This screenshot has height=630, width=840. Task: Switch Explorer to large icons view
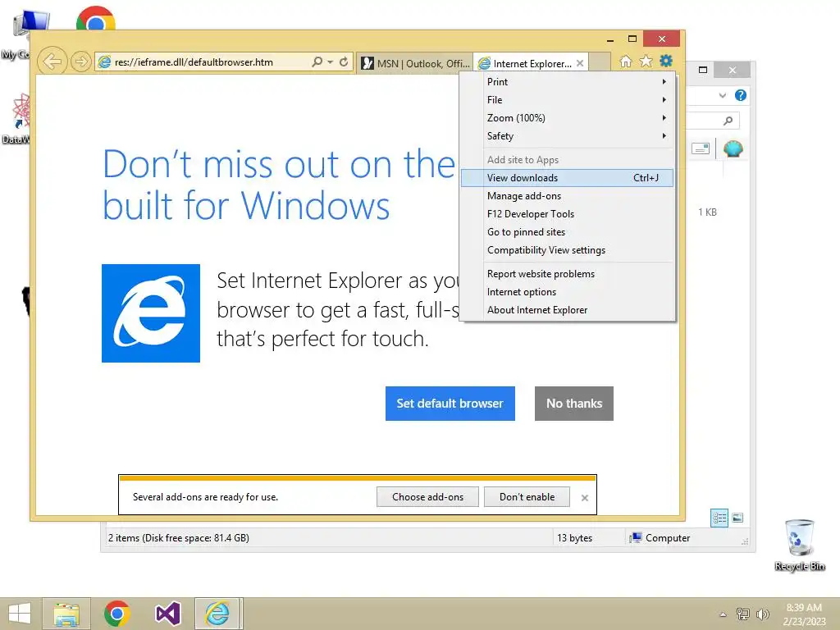point(737,518)
